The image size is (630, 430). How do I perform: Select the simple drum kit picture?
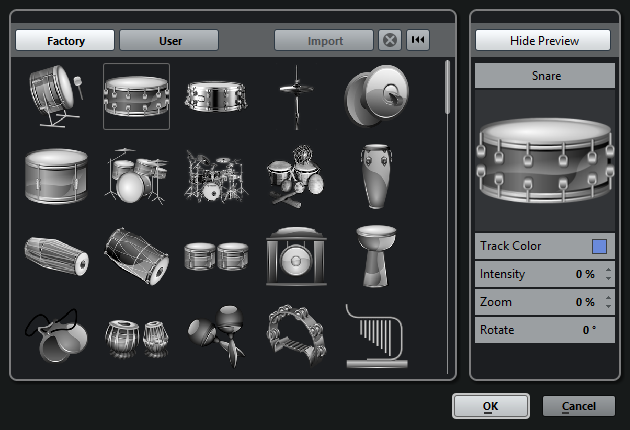coord(136,176)
